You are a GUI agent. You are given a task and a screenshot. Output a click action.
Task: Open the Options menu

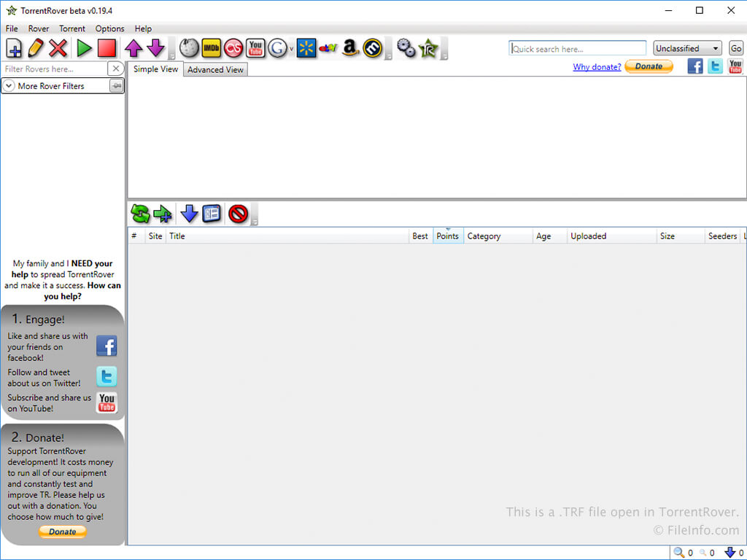click(x=109, y=28)
